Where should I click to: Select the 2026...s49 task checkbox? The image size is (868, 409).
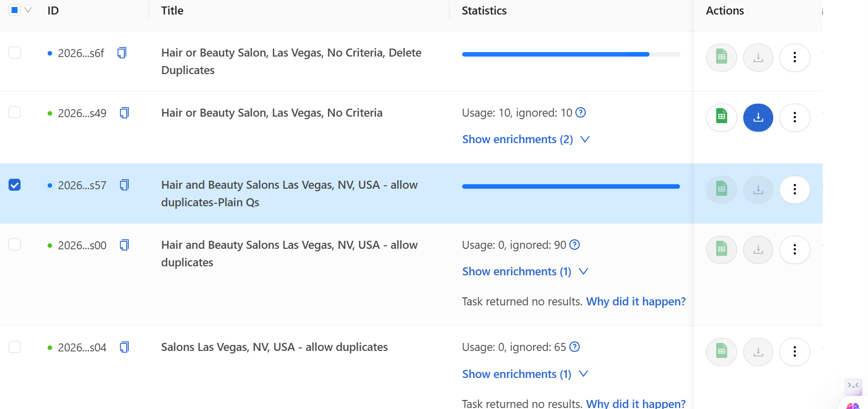[15, 112]
